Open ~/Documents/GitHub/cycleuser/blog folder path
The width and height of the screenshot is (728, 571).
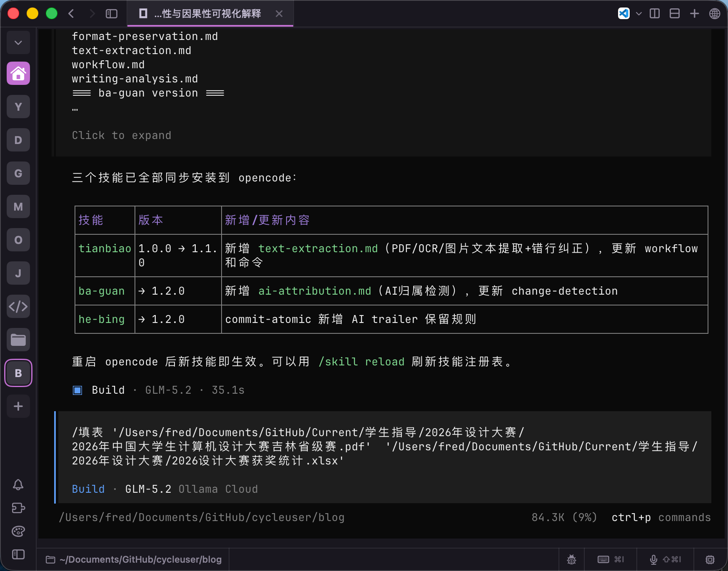tap(133, 559)
